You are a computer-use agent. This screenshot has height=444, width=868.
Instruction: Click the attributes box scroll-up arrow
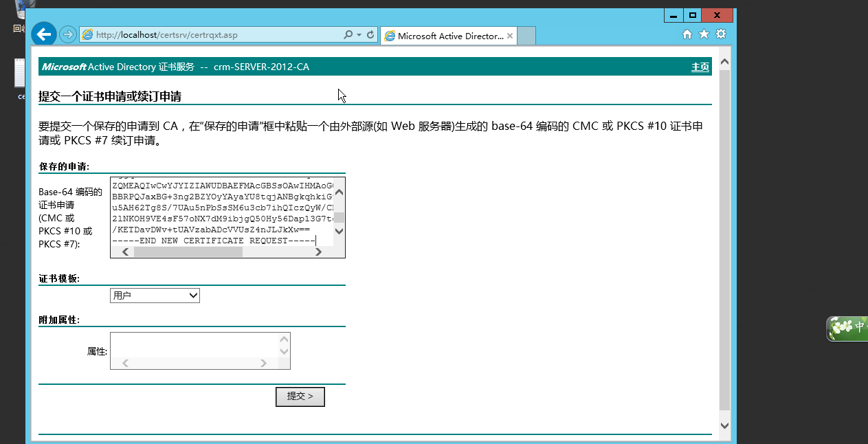click(x=284, y=339)
